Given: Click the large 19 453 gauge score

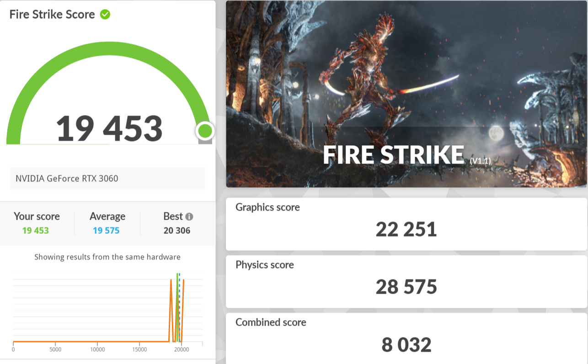Looking at the screenshot, I should pos(109,128).
